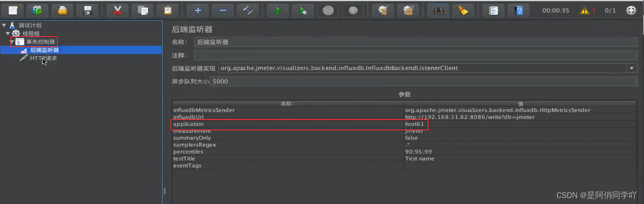The image size is (644, 204).
Task: Click the measurement name cell
Action: pyautogui.click(x=288, y=131)
